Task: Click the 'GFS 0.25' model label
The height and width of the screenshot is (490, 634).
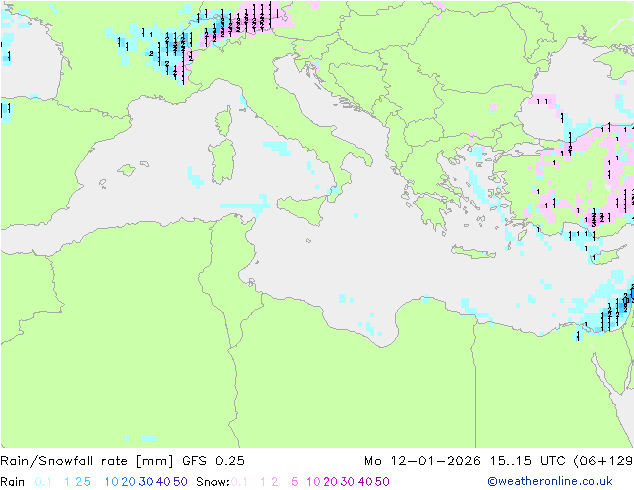Action: point(213,461)
